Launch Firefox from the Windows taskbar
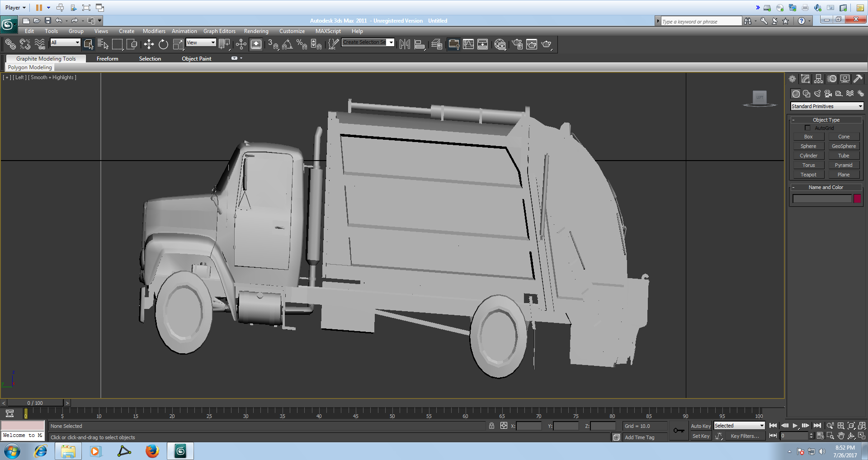The height and width of the screenshot is (460, 868). [152, 451]
